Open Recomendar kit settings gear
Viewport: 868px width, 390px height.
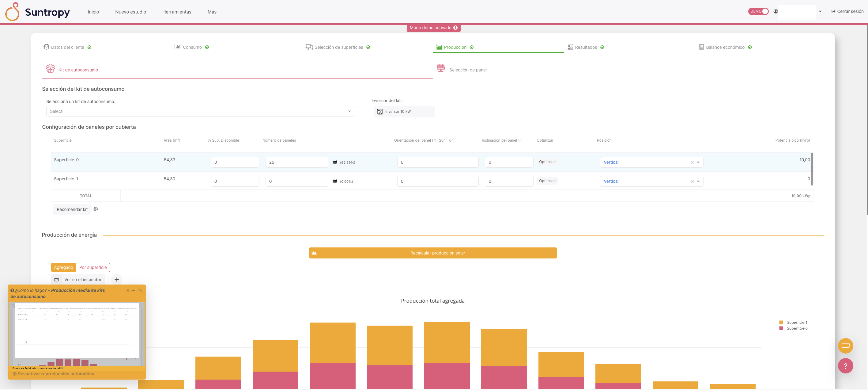[96, 209]
